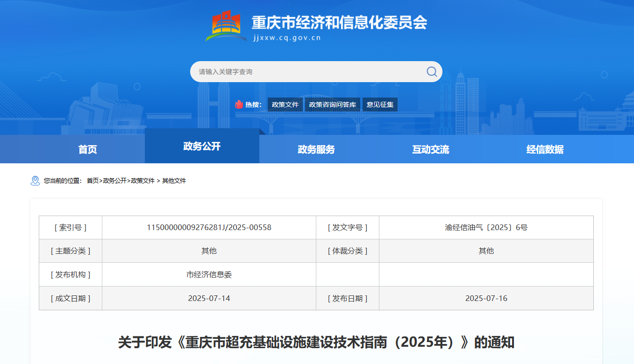Focus the keyword search input field
Image resolution: width=634 pixels, height=364 pixels.
pos(308,72)
